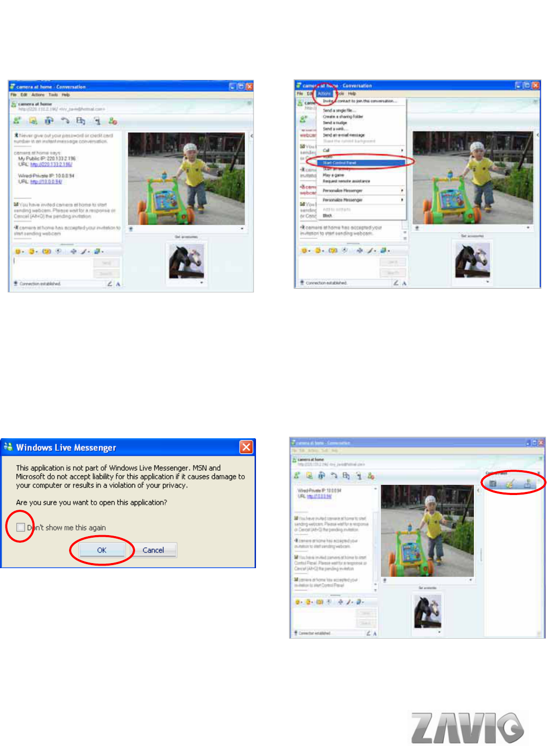Click webcam icon below video in Public IP window

coord(131,229)
